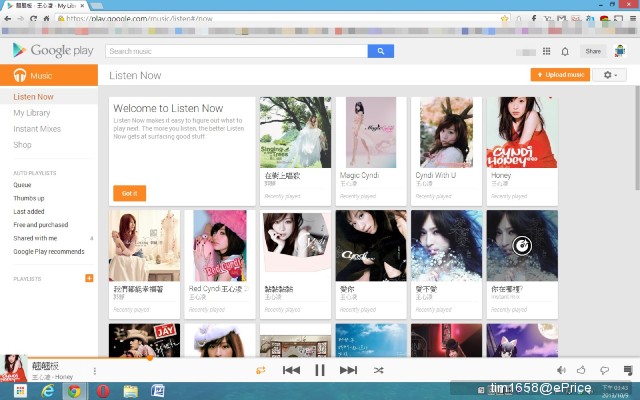Viewport: 640px width, 400px height.
Task: Open the now playing song options menu
Action: (x=95, y=371)
